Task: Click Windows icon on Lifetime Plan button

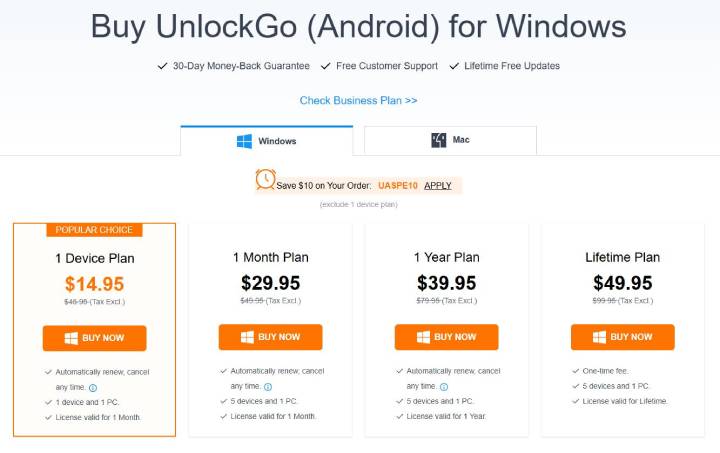Action: coord(600,337)
